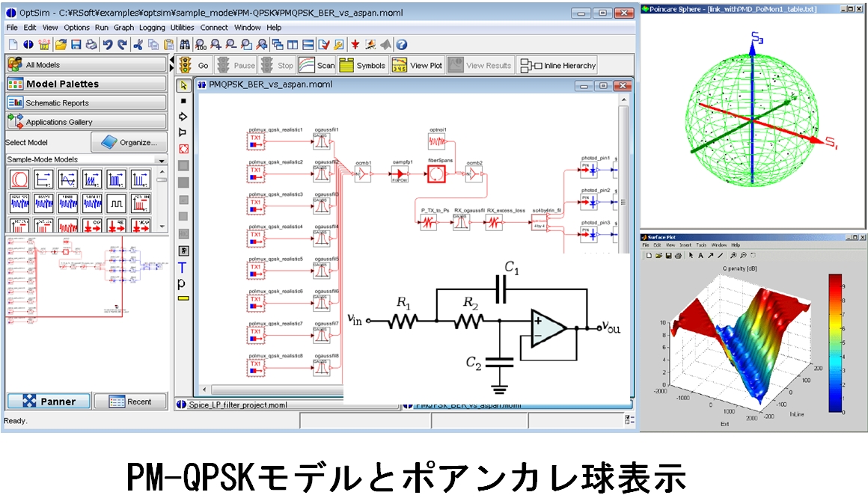
Task: Click the red star toolbar icon
Action: pos(355,45)
